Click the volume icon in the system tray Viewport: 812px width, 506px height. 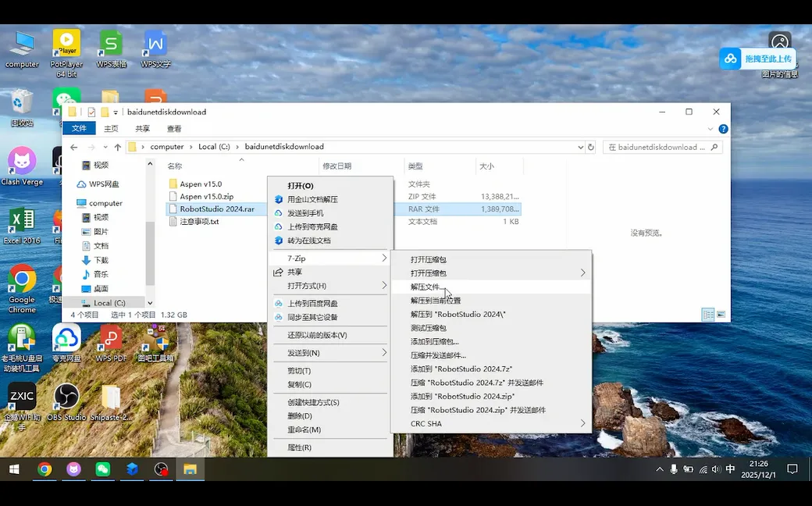tap(715, 469)
